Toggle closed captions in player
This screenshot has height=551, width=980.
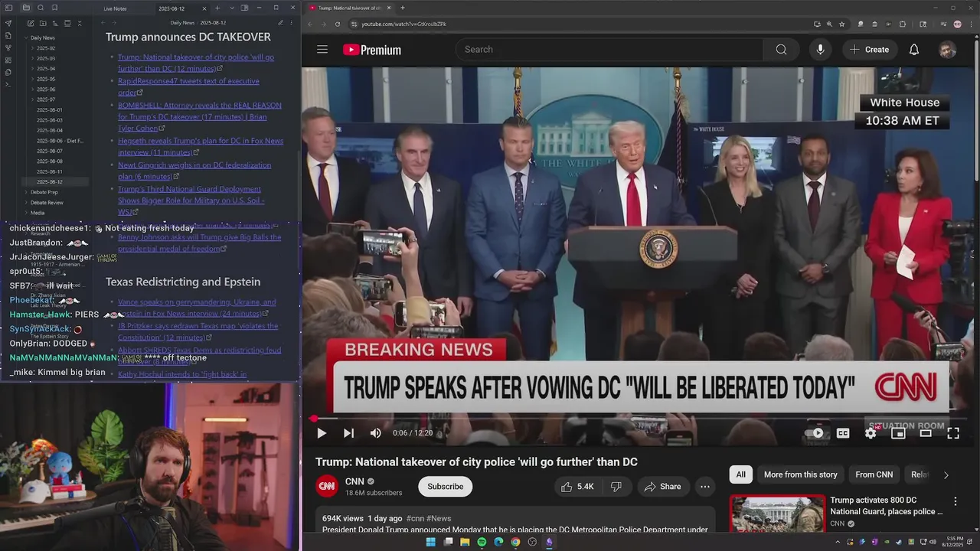[x=843, y=433]
